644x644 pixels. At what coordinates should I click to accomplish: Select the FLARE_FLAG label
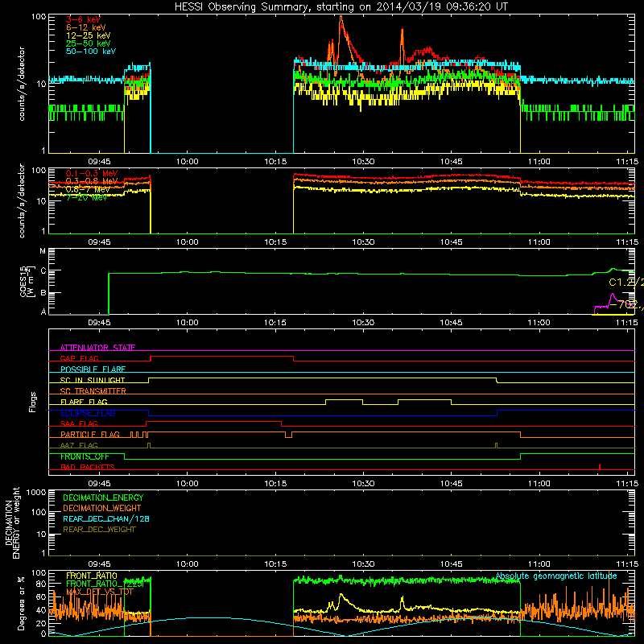click(84, 402)
